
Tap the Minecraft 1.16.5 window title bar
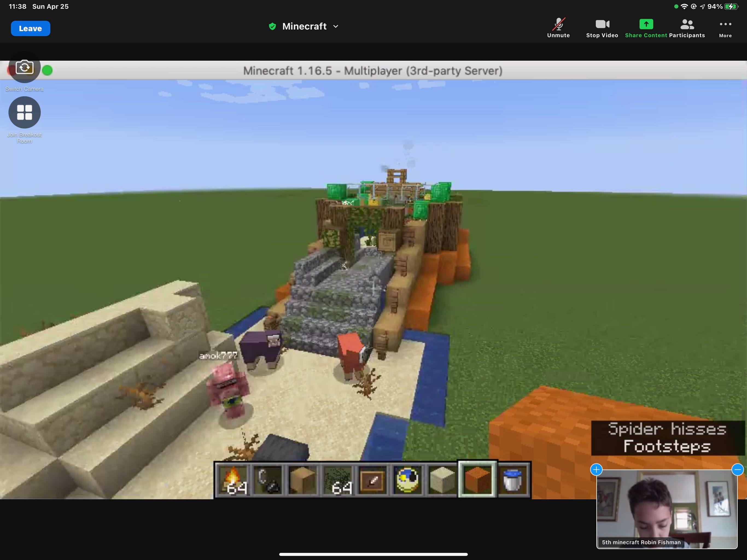[373, 70]
